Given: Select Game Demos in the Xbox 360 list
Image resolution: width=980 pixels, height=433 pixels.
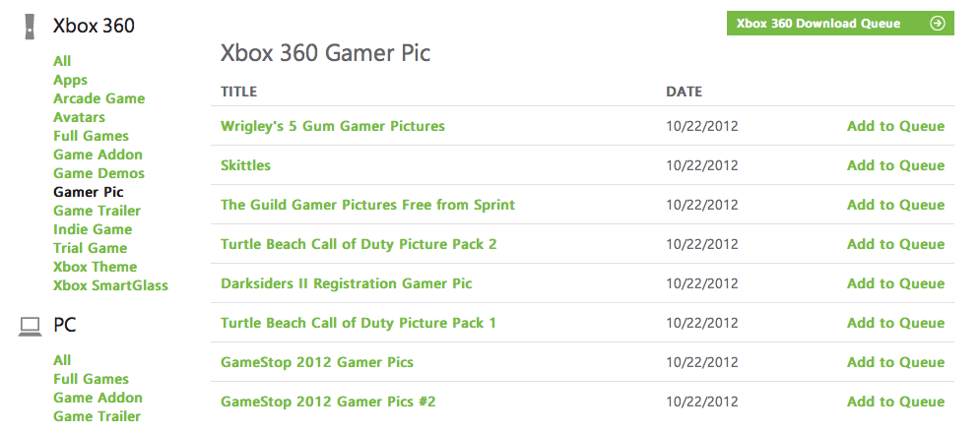Looking at the screenshot, I should pyautogui.click(x=98, y=173).
